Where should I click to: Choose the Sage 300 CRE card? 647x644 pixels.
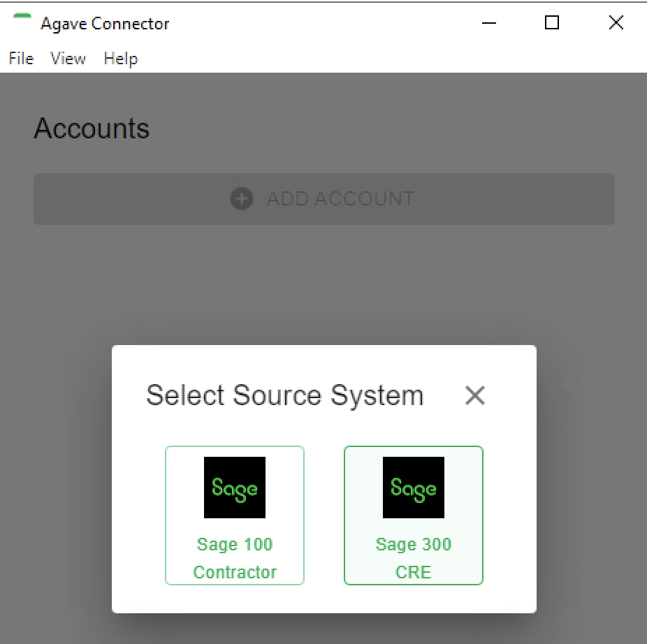[x=414, y=515]
